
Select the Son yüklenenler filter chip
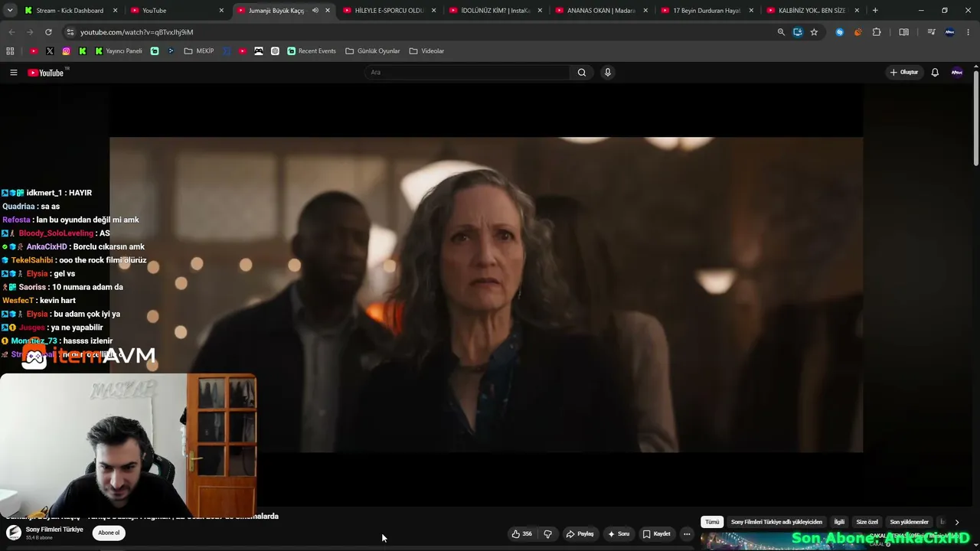coord(909,522)
